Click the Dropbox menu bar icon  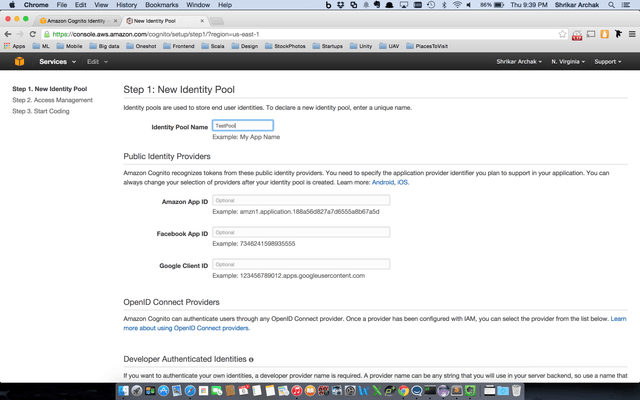coord(340,5)
